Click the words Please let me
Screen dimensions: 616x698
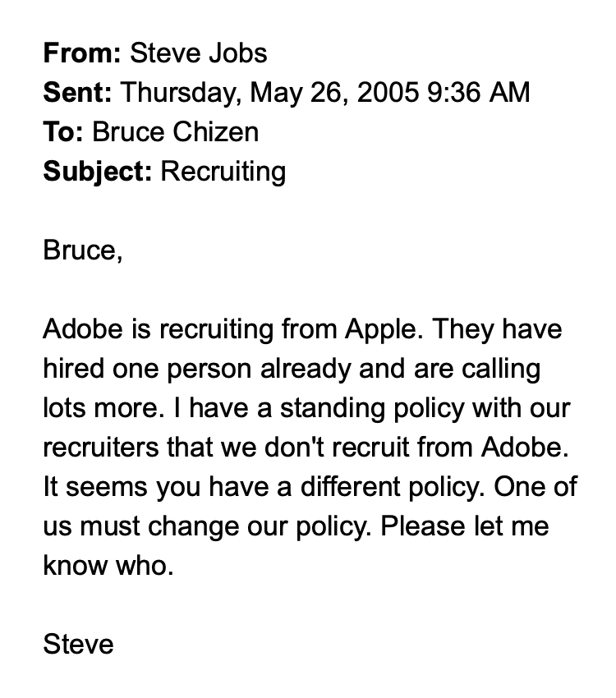[464, 526]
